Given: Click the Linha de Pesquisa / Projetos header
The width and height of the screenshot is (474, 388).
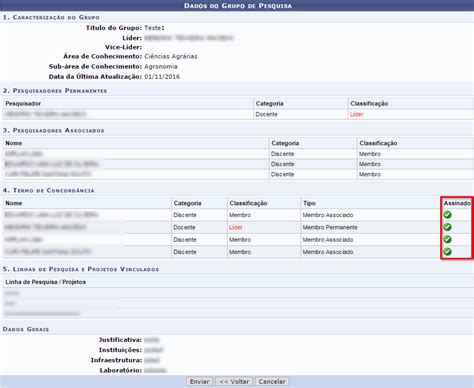Looking at the screenshot, I should (x=46, y=282).
